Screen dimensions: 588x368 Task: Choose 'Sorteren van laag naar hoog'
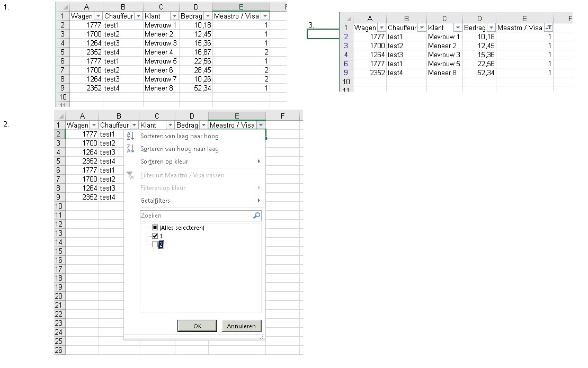[x=179, y=136]
